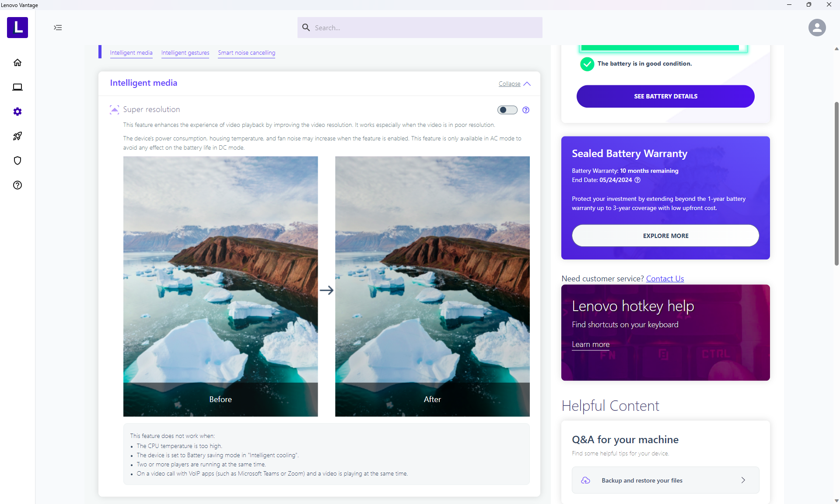Open the Security shield icon in sidebar
This screenshot has width=840, height=504.
[x=17, y=161]
